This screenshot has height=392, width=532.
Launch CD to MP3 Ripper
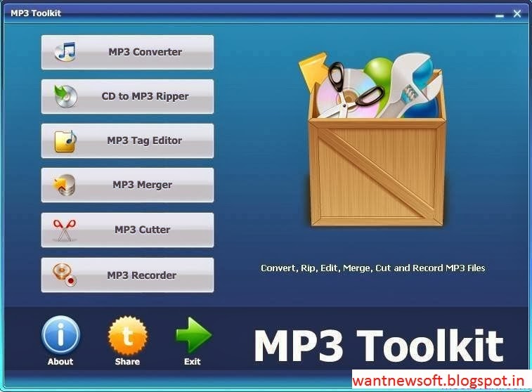coord(128,97)
